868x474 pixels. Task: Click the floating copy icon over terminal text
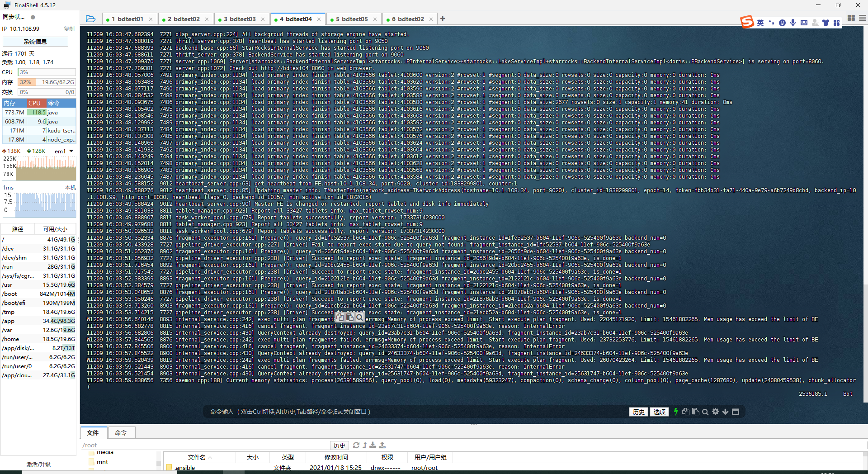tap(340, 318)
